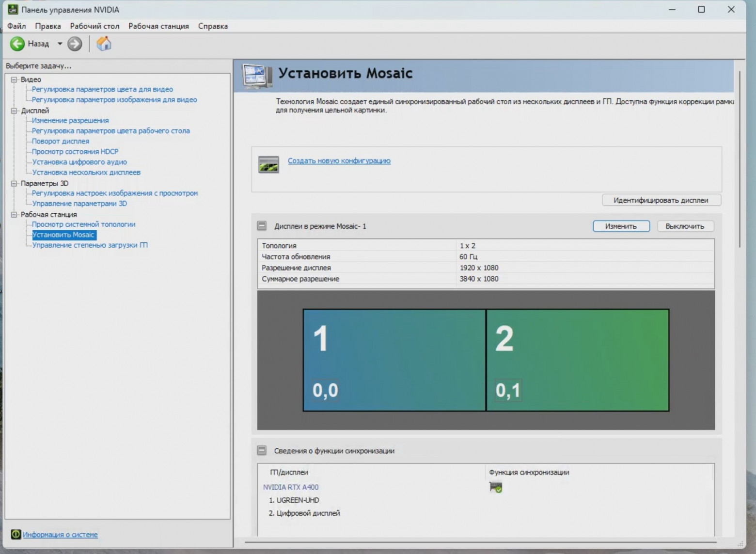The image size is (756, 554).
Task: Select display 2 tile in Mosaic layout
Action: 578,360
